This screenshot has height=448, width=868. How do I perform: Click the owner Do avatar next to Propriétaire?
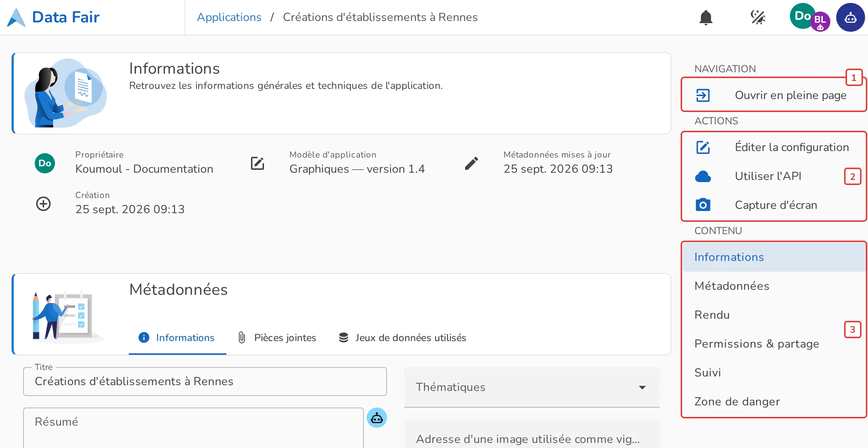click(x=45, y=163)
